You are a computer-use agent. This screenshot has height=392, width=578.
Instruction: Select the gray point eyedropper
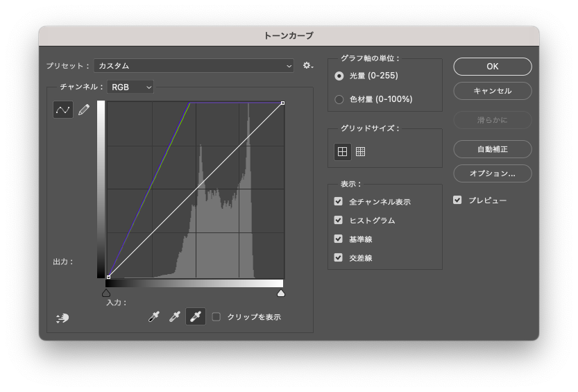(x=174, y=316)
